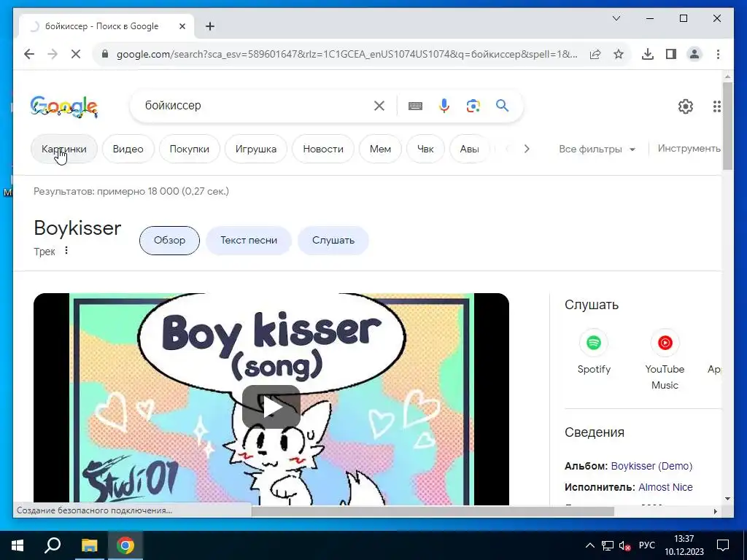
Task: Open the Google apps grid
Action: [x=716, y=106]
